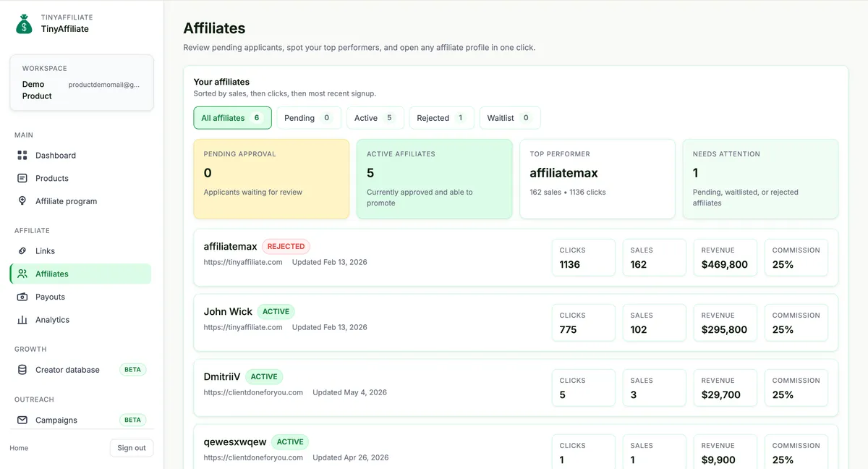
Task: Click the Payouts cash icon
Action: 22,297
